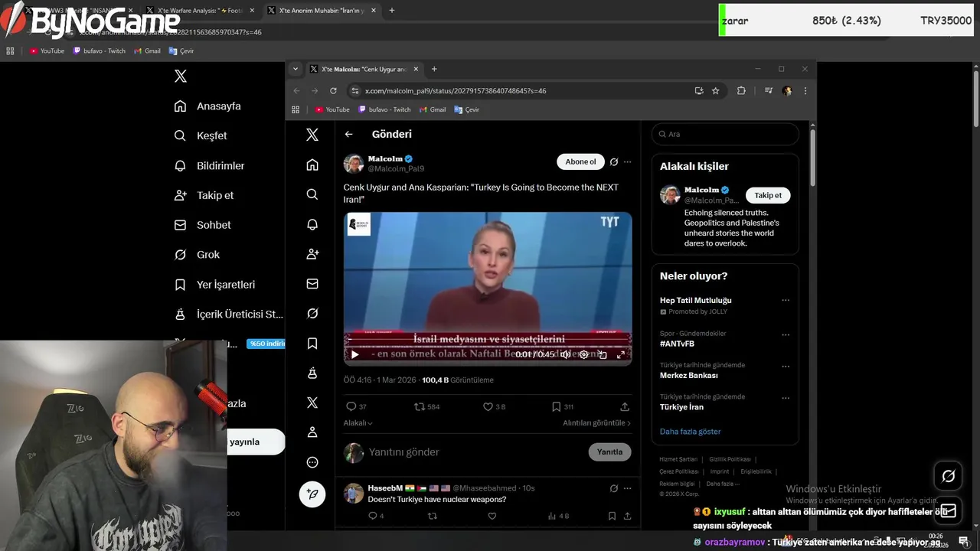The width and height of the screenshot is (980, 551).
Task: Click Alıntıları görüntüle link
Action: click(x=597, y=423)
